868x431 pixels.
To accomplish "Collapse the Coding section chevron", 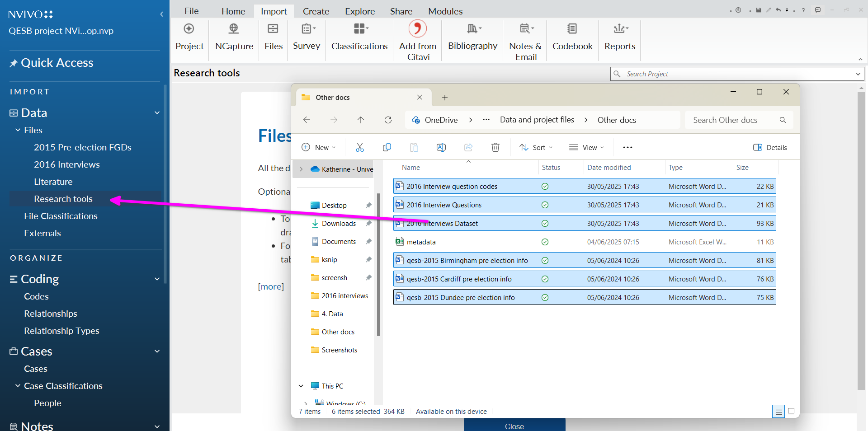I will pos(157,279).
